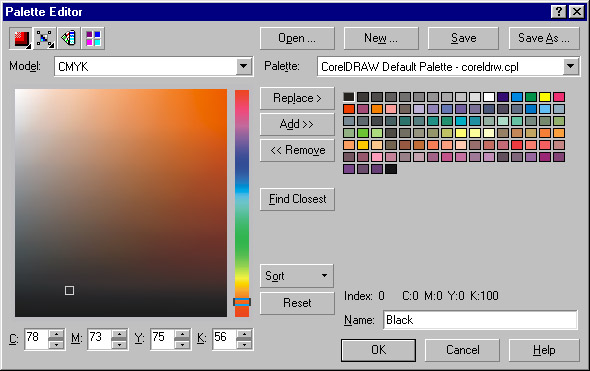Choose the pink-magenta swatch ending the top row
This screenshot has width=590, height=371.
(559, 97)
